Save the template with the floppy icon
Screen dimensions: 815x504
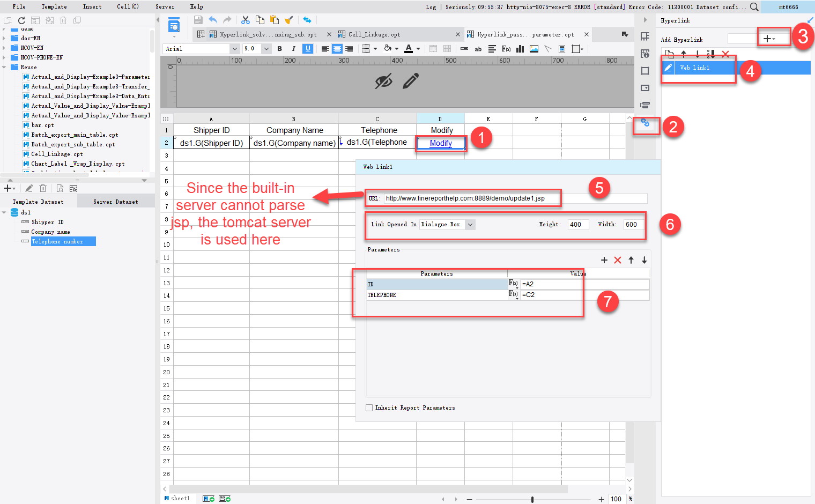pos(198,20)
